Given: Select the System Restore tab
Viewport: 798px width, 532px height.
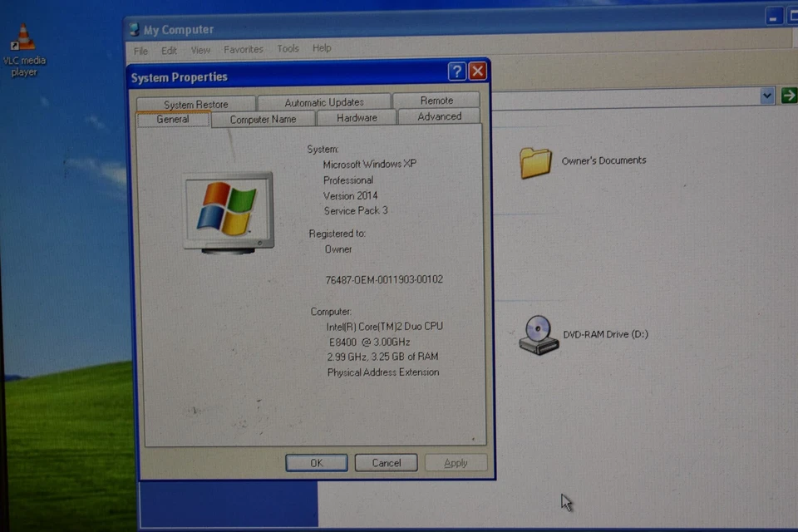Looking at the screenshot, I should pos(195,103).
